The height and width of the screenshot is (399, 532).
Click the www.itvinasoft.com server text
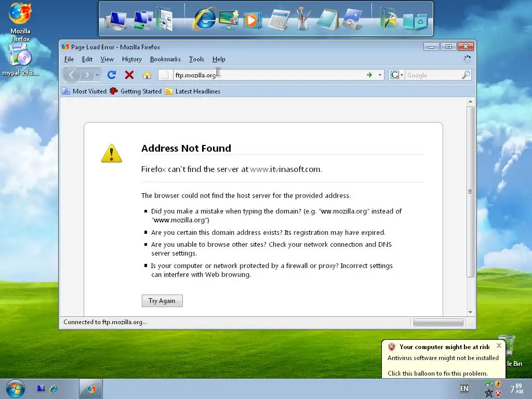click(285, 169)
